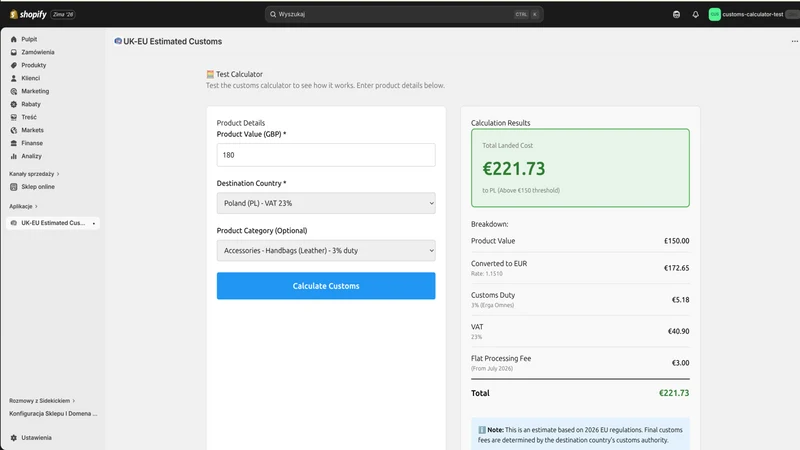800x450 pixels.
Task: Click the Converted to EUR €172.65 value
Action: tap(677, 268)
